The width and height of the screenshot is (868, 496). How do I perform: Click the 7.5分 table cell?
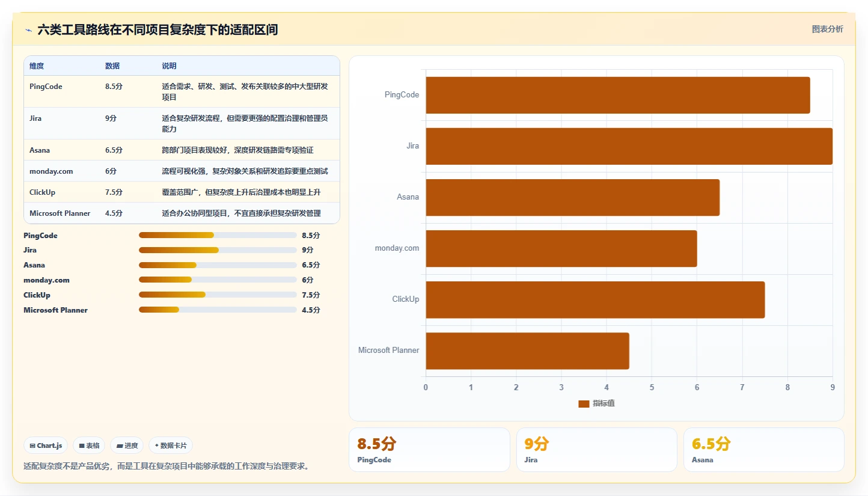pos(114,192)
